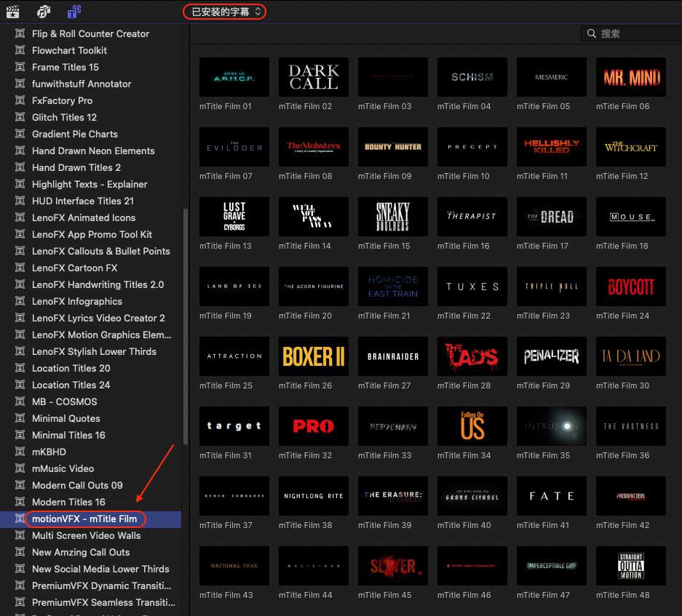
Task: Open HUD Interface Titles 21 category
Action: click(x=82, y=201)
